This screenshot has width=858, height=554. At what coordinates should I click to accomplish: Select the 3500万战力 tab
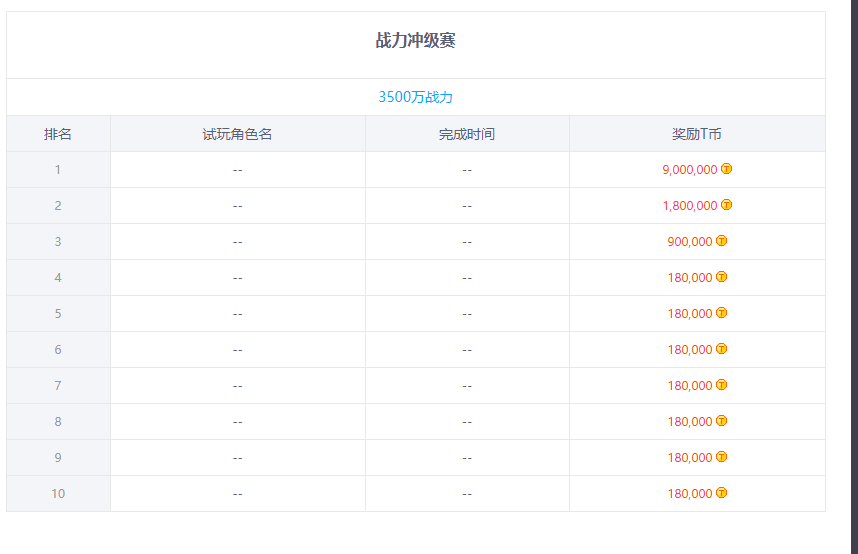click(x=415, y=97)
